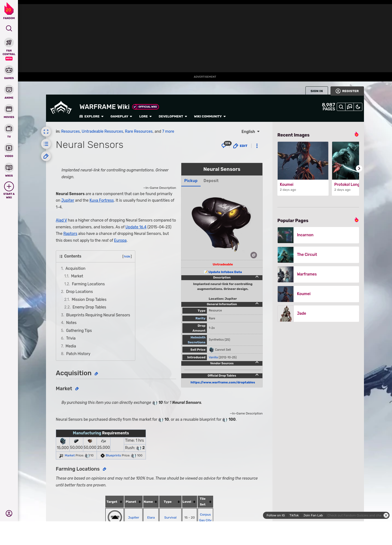Image resolution: width=392 pixels, height=545 pixels.
Task: Collapse the Description infobox section
Action: tap(257, 277)
